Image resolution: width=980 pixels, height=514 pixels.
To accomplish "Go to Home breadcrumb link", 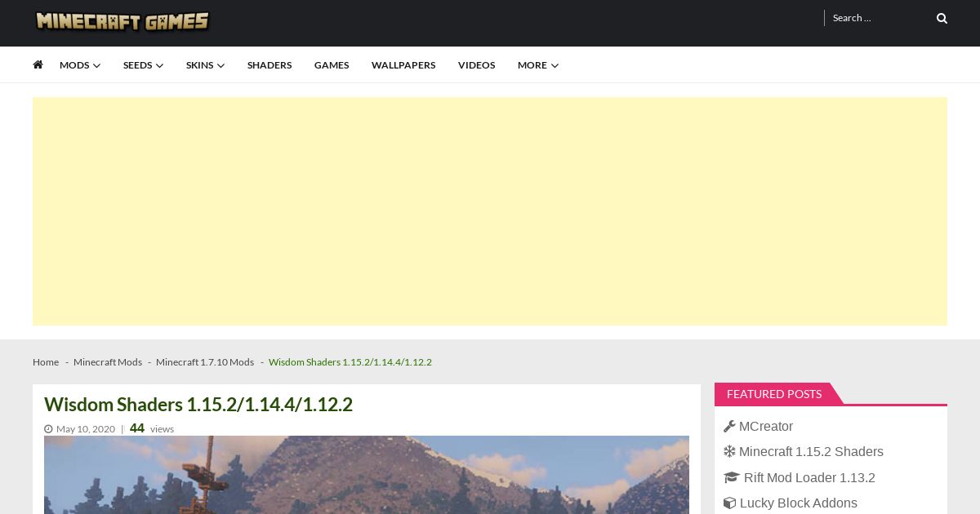I will click(46, 362).
